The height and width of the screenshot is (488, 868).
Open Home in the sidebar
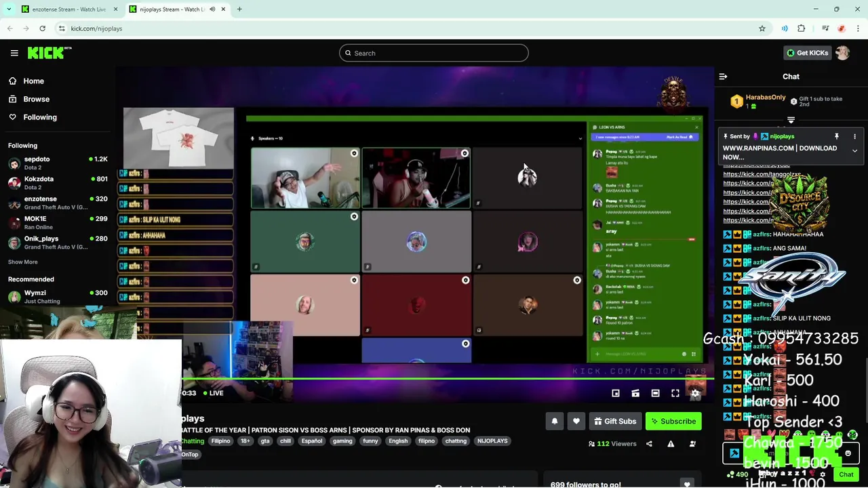pyautogui.click(x=33, y=81)
